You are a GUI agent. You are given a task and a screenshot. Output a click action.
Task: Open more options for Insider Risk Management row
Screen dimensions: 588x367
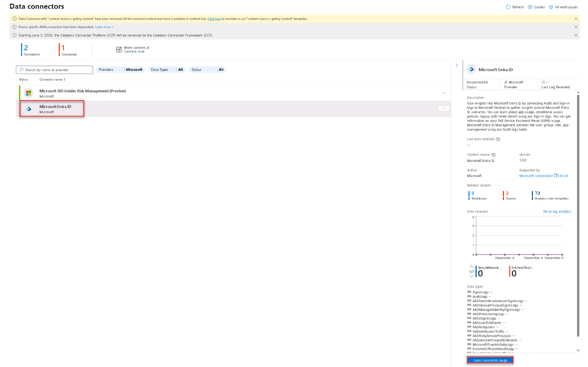click(444, 93)
